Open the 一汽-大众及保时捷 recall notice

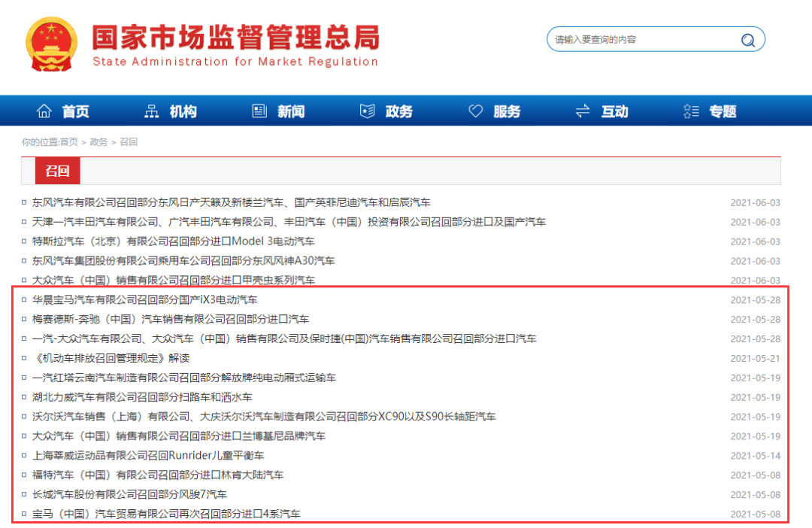pos(283,339)
